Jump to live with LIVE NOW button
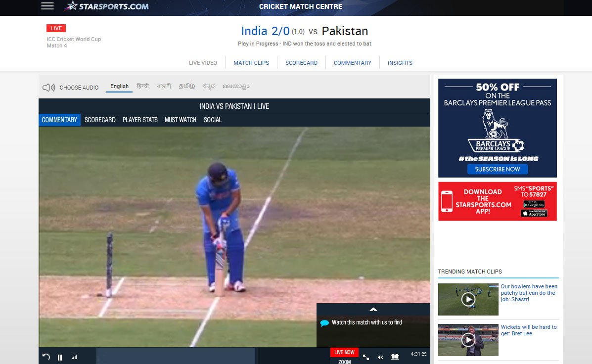The image size is (592, 364). (344, 352)
